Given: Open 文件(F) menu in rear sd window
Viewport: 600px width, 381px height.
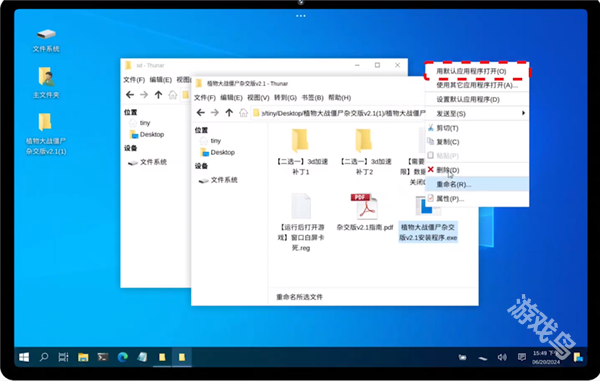Looking at the screenshot, I should pos(134,80).
